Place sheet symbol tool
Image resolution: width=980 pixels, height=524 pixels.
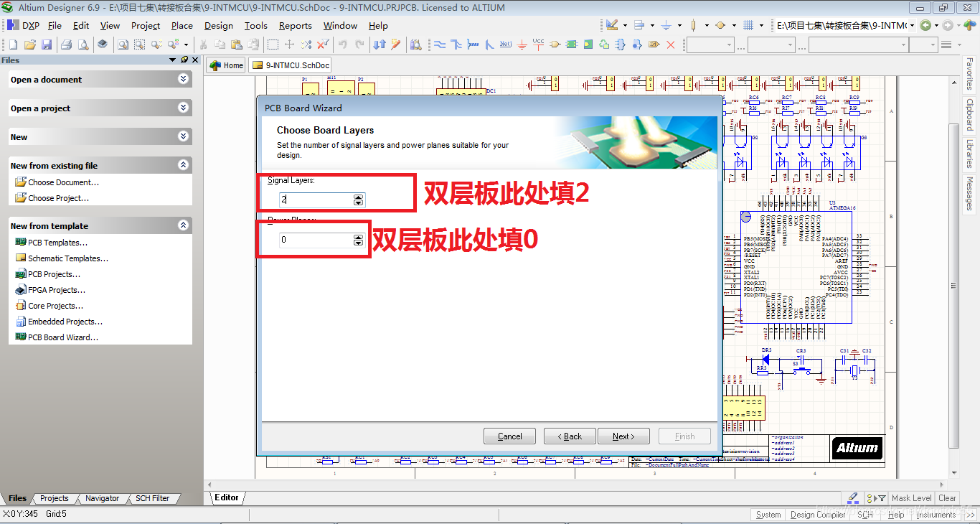coord(572,45)
